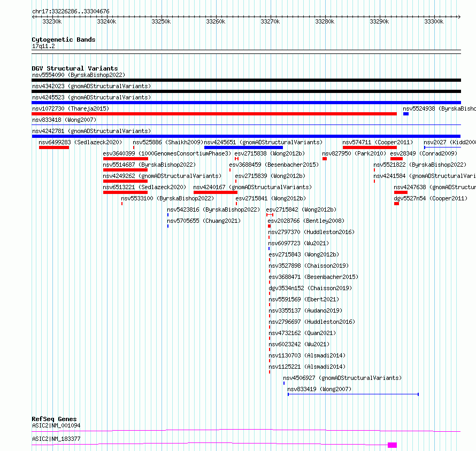Click esv3640399 (1000GenomesConsortiumPhase3) label

[167, 153]
